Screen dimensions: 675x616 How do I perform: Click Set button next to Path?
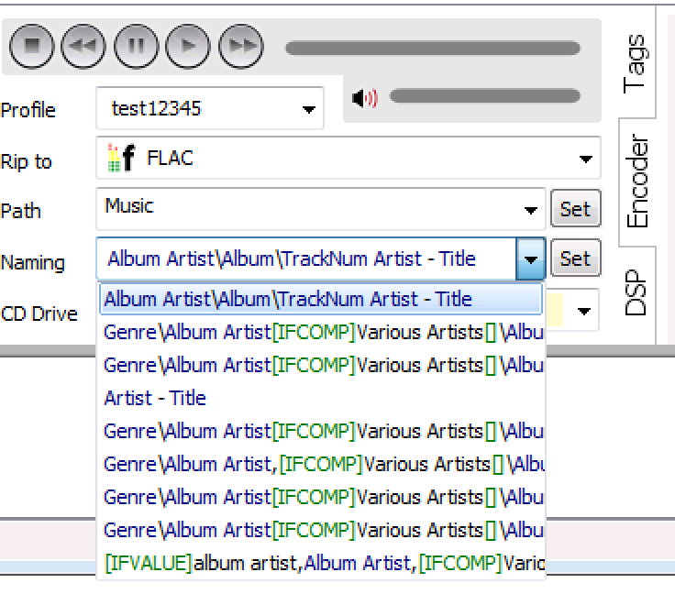point(575,209)
